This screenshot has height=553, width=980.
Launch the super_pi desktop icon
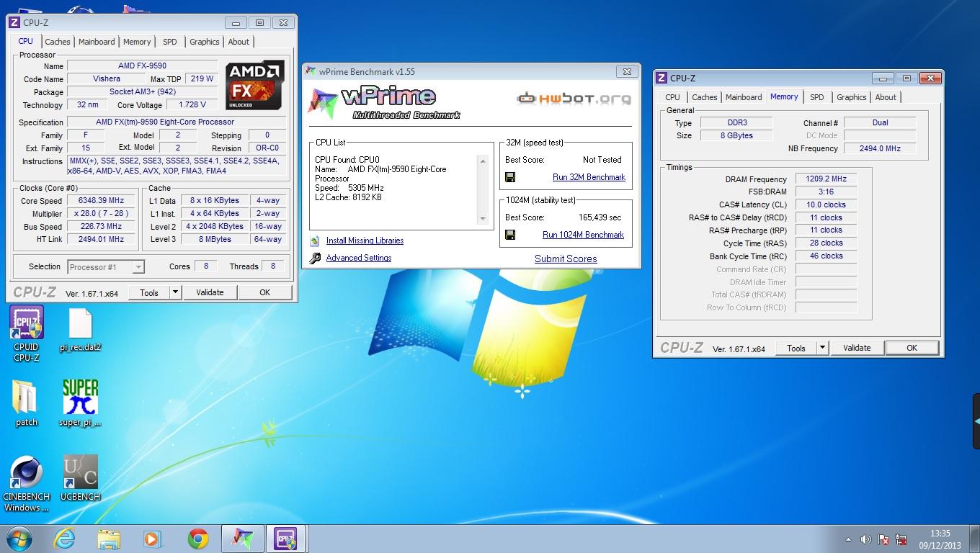click(80, 403)
